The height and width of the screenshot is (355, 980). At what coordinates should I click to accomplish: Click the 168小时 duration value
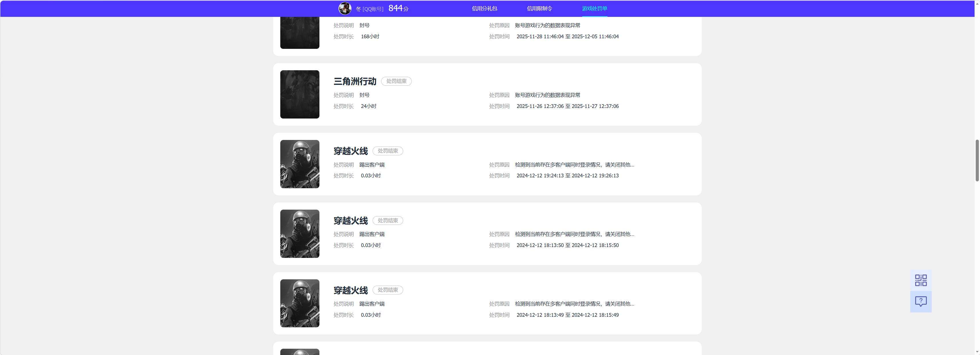[x=370, y=37]
